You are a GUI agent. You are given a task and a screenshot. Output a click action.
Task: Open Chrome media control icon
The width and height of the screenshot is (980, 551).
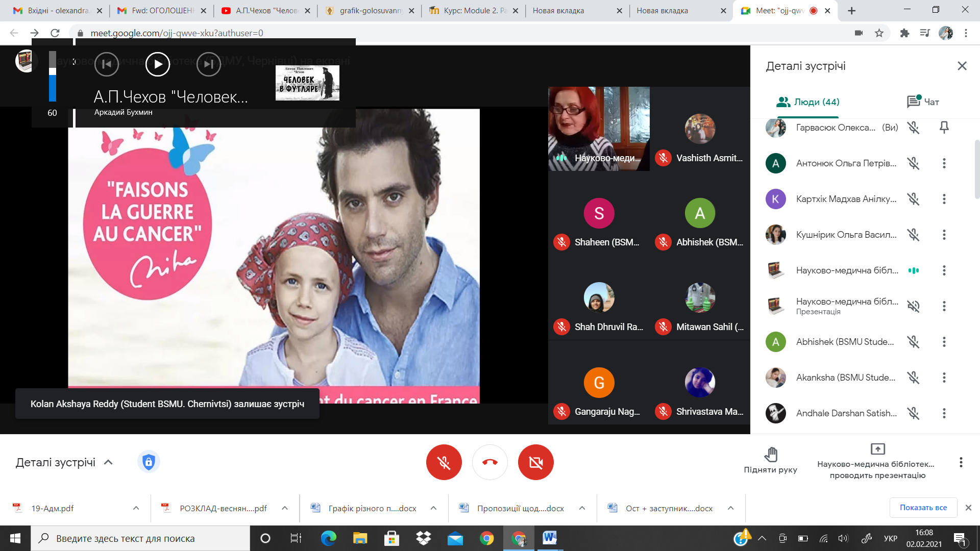925,33
